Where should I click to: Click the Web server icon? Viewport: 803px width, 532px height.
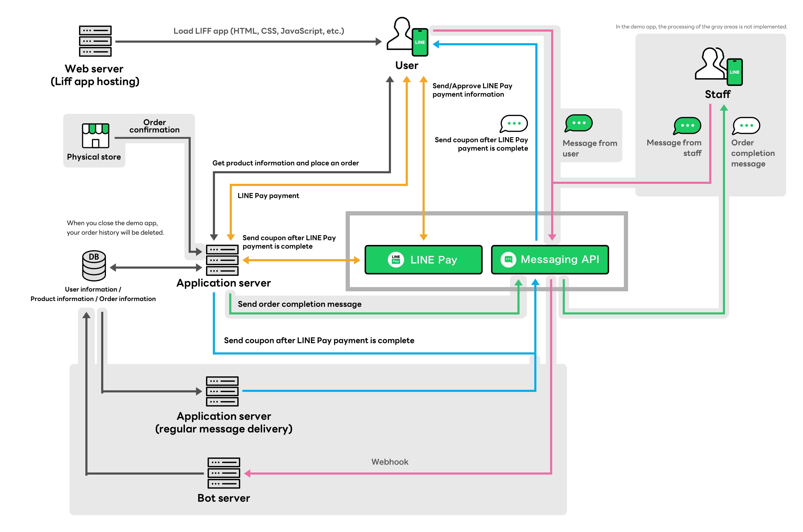95,41
